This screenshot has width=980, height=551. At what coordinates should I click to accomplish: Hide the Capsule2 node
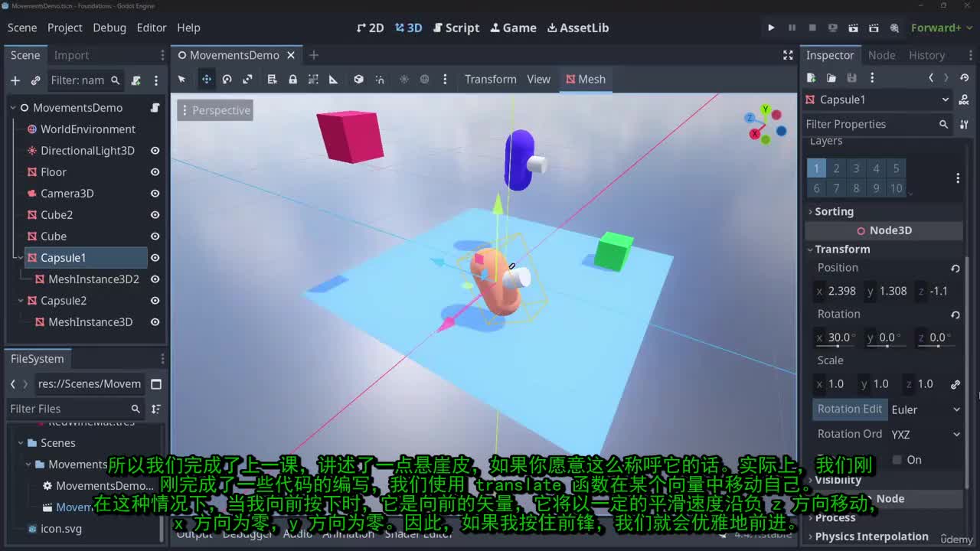155,301
